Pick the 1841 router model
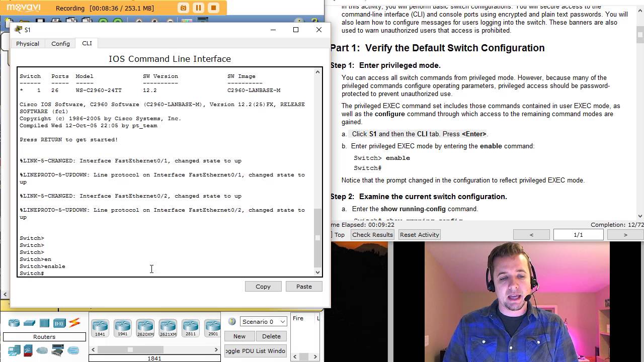Screen dimensions: 644x362 tap(100, 328)
